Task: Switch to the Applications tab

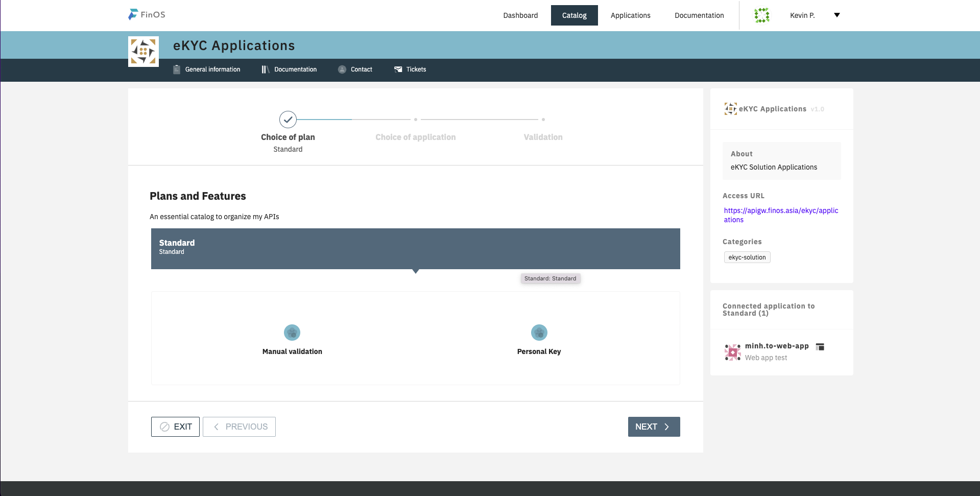Action: tap(630, 15)
